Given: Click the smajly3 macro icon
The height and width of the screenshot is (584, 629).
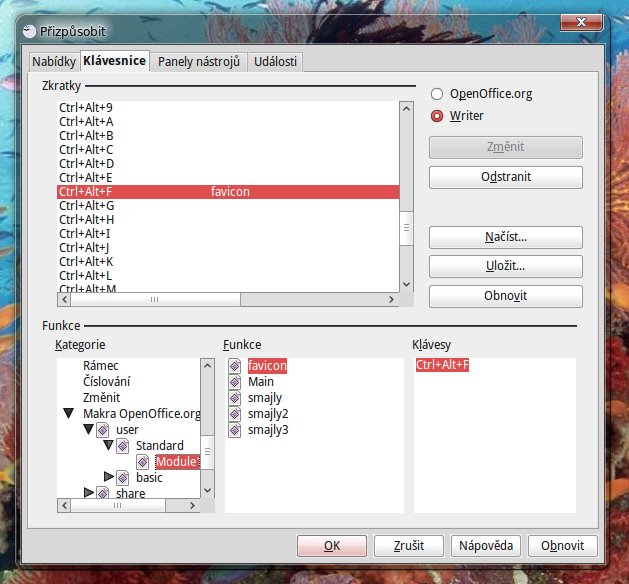Looking at the screenshot, I should point(235,430).
